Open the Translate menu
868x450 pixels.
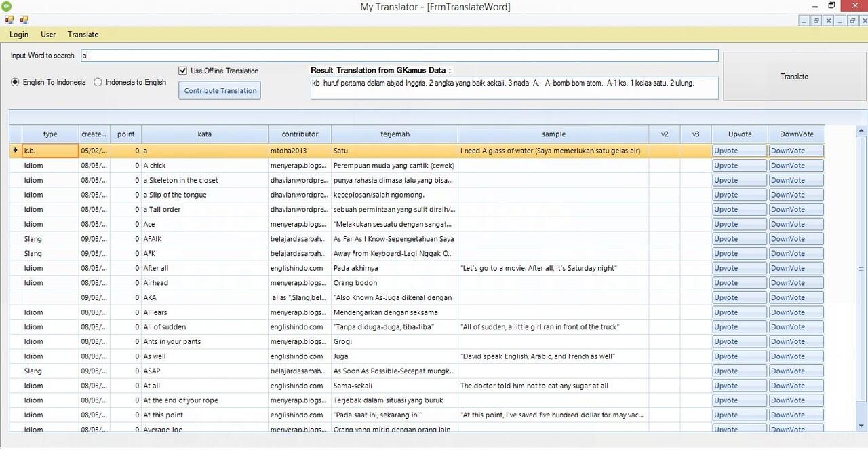(83, 35)
